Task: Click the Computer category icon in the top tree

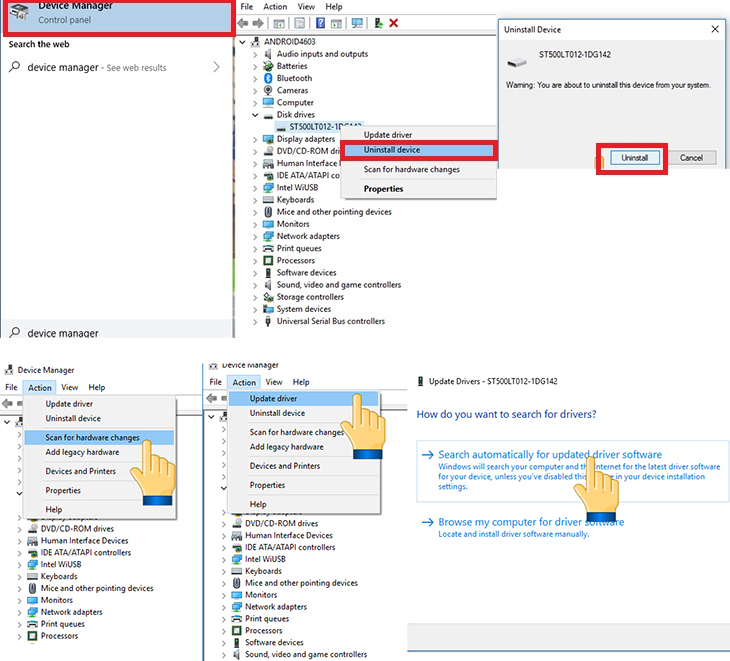Action: (268, 102)
